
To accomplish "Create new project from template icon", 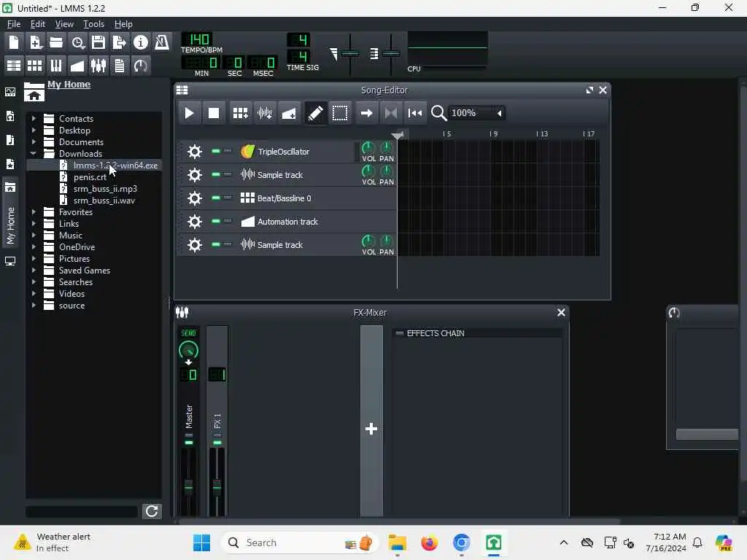I will [35, 42].
